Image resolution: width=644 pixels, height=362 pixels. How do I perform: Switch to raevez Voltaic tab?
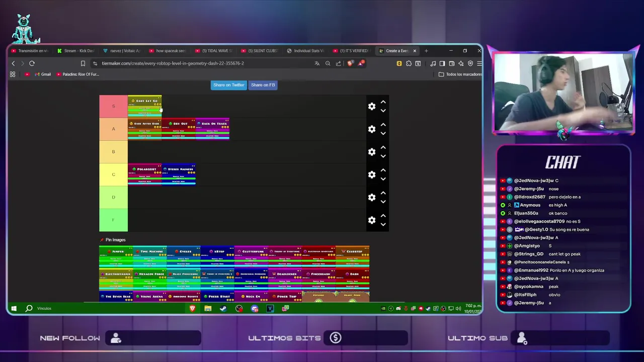click(x=121, y=51)
